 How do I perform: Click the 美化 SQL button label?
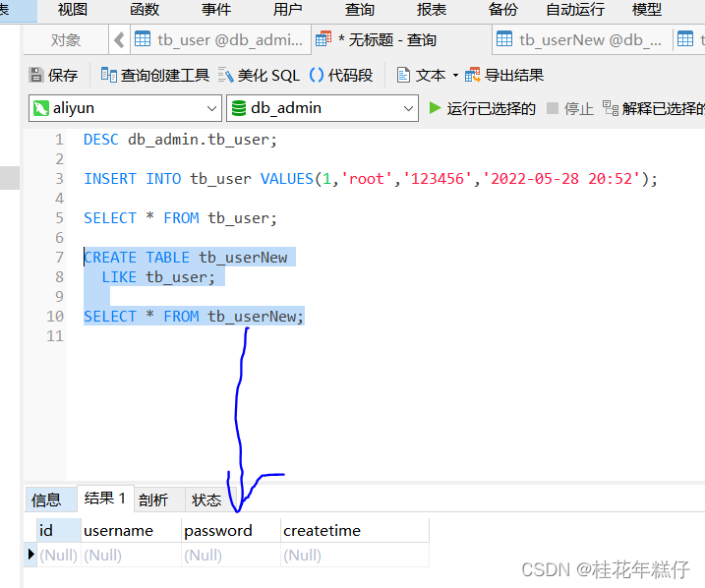tap(268, 75)
